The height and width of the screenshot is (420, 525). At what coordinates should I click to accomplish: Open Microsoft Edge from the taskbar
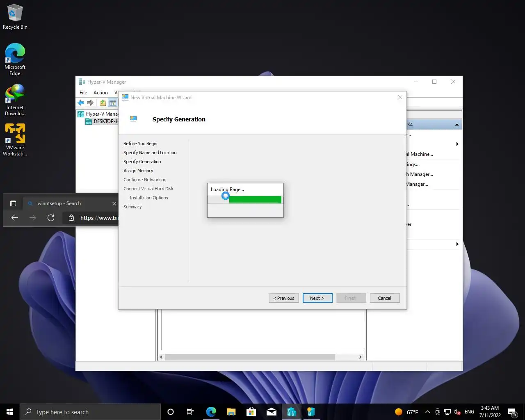(211, 412)
